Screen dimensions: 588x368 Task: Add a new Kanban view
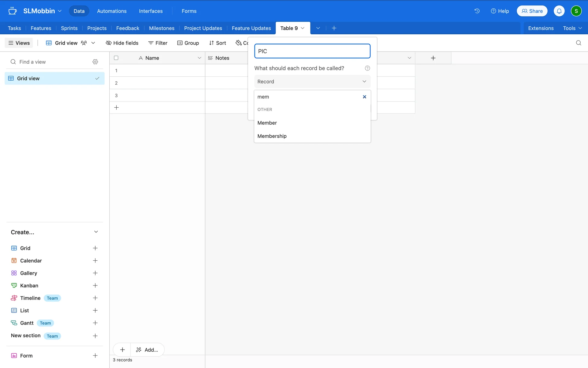click(x=95, y=286)
